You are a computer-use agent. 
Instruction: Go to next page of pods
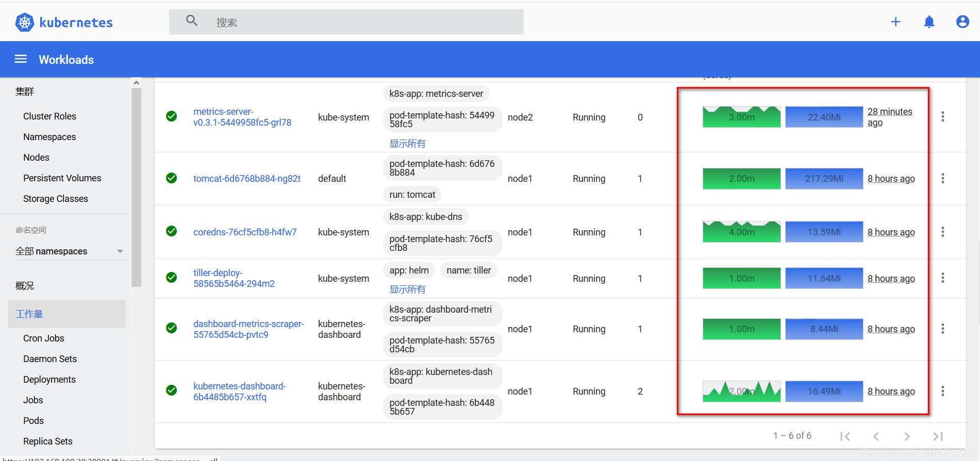[907, 436]
